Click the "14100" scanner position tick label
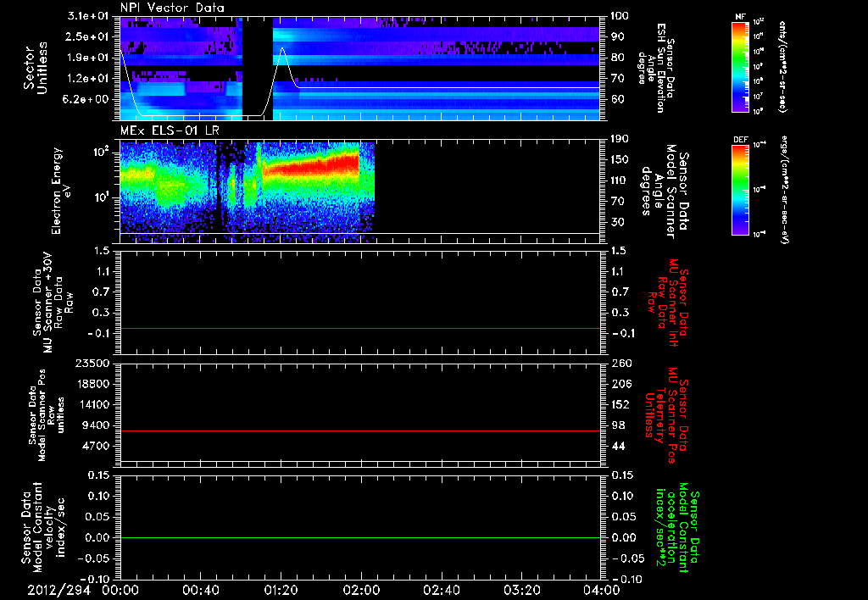The height and width of the screenshot is (600, 868). pos(93,404)
